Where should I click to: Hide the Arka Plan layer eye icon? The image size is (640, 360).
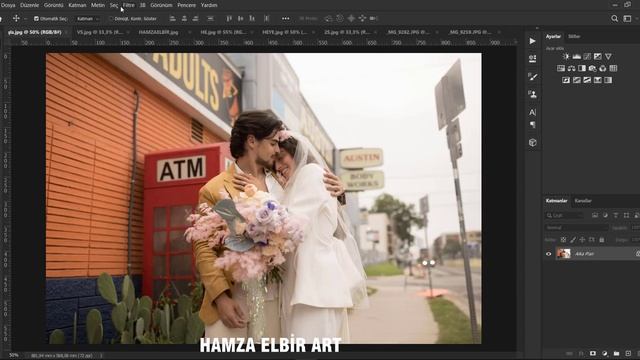549,254
